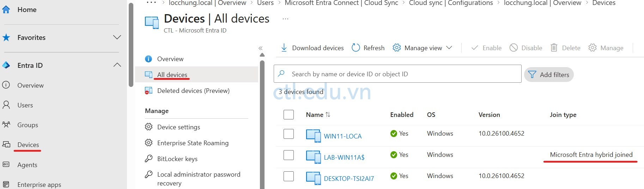Expand the Favorites section chevron
Image resolution: width=644 pixels, height=189 pixels.
pyautogui.click(x=117, y=37)
